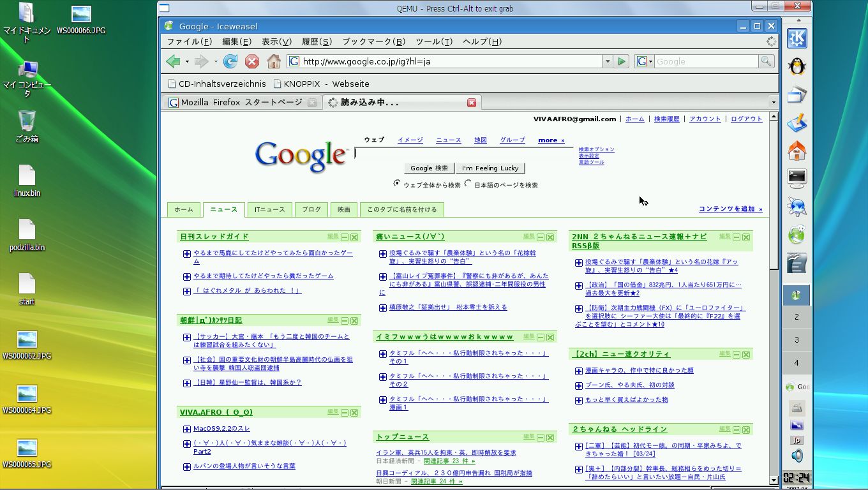Screen dimensions: 868x490
Task: Open the browser home page icon
Action: pos(274,61)
